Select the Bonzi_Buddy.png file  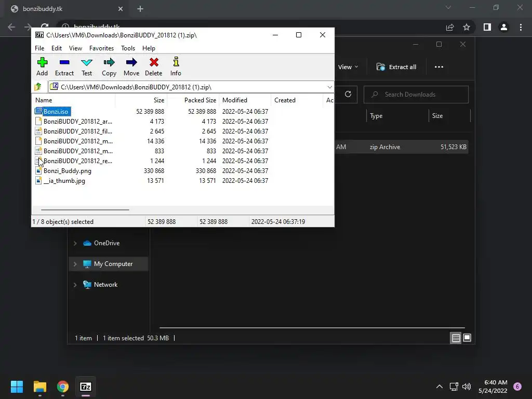coord(63,170)
